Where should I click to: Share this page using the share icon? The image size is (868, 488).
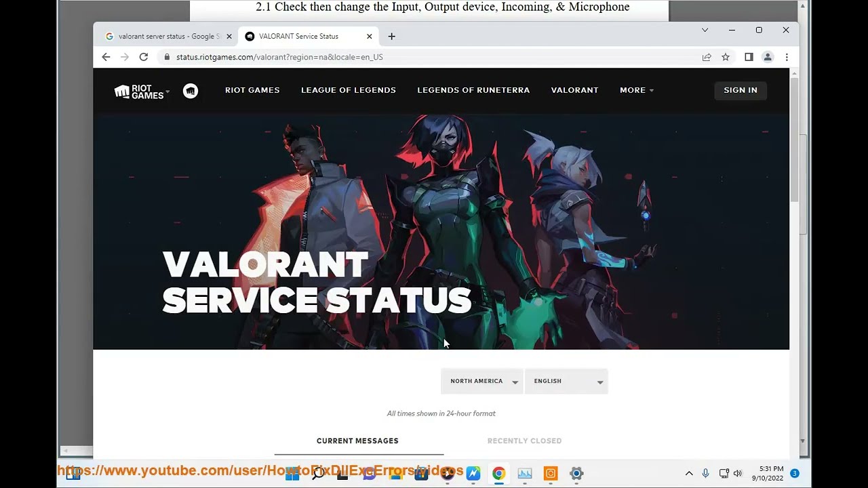(707, 57)
